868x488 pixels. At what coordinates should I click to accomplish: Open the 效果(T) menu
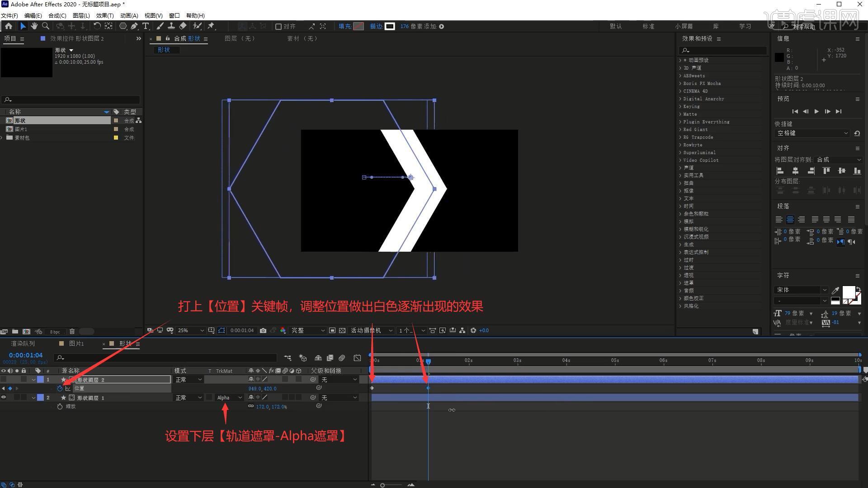point(104,15)
